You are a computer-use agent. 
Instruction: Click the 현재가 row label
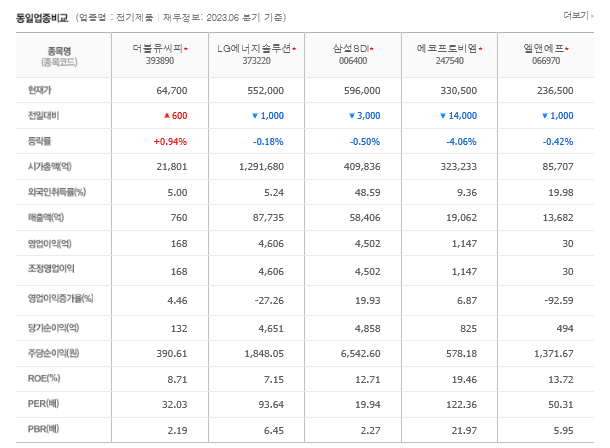click(x=39, y=90)
